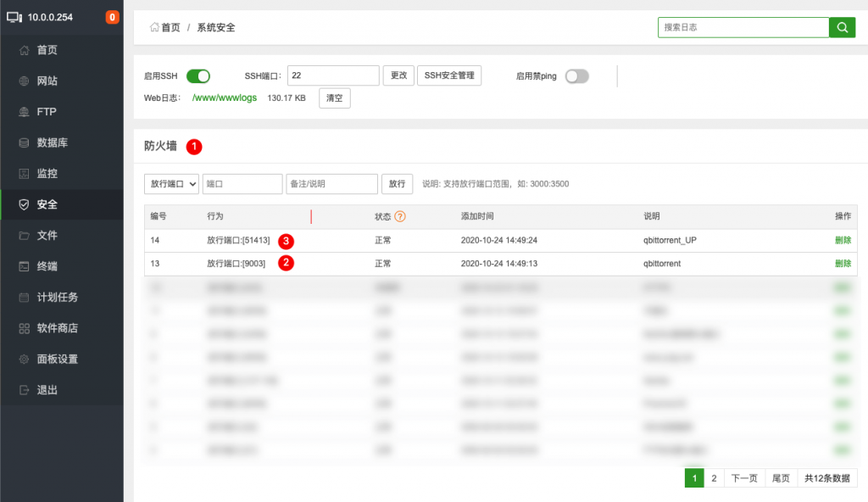The width and height of the screenshot is (868, 502).
Task: Open the orange 0 notification badge
Action: (112, 17)
